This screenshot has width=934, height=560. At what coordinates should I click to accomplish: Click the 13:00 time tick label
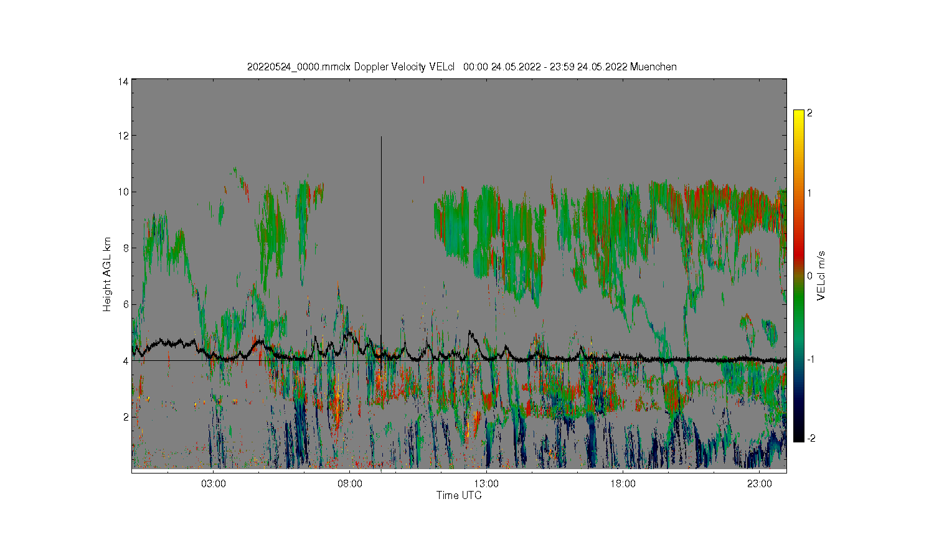pyautogui.click(x=486, y=483)
